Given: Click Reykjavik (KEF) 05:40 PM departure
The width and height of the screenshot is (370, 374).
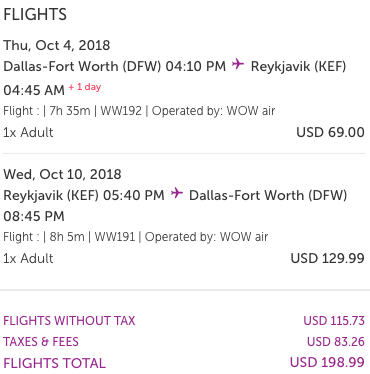Looking at the screenshot, I should pos(84,195).
